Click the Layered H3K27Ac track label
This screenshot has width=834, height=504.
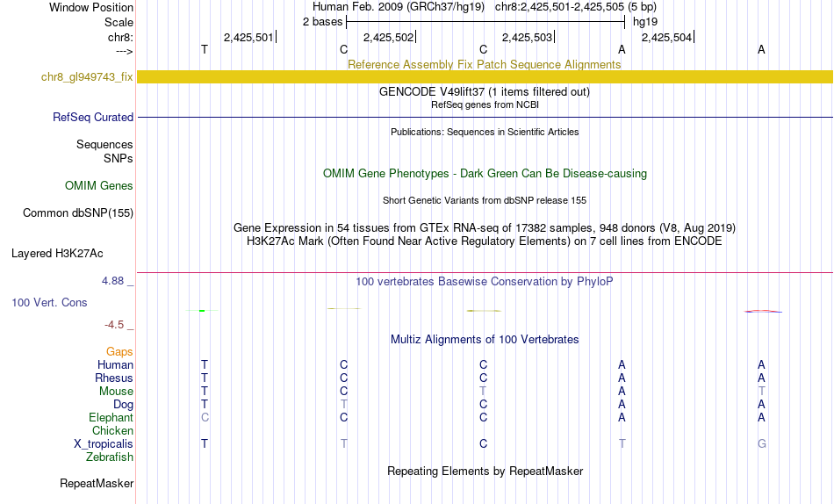(57, 254)
